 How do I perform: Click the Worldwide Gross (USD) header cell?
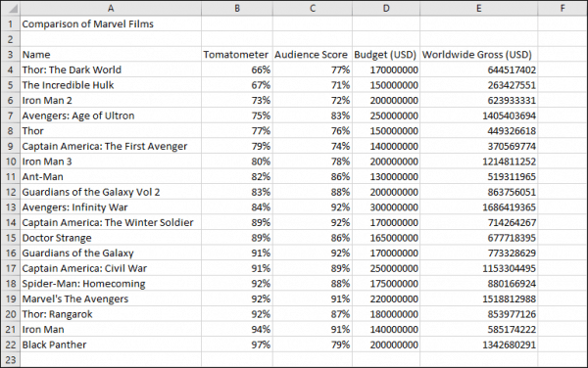pos(479,54)
